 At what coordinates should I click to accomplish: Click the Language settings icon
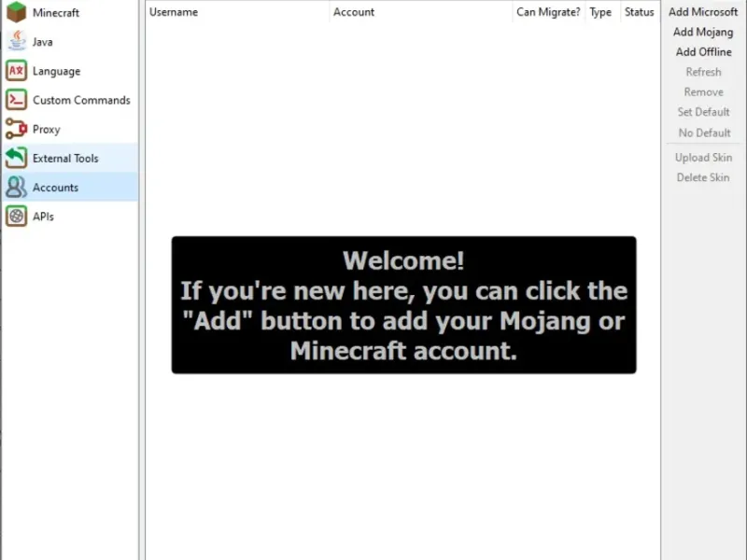[x=16, y=71]
